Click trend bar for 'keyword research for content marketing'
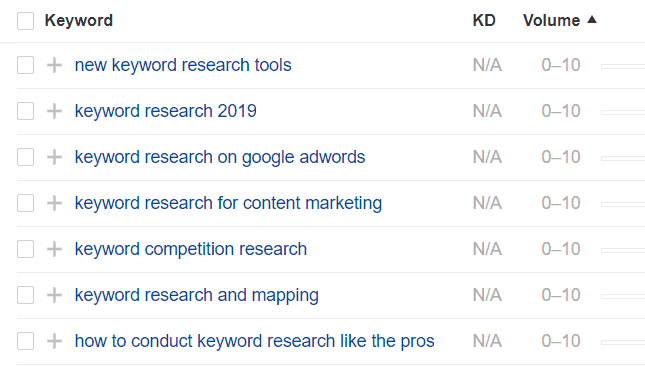This screenshot has height=366, width=645. tap(623, 204)
